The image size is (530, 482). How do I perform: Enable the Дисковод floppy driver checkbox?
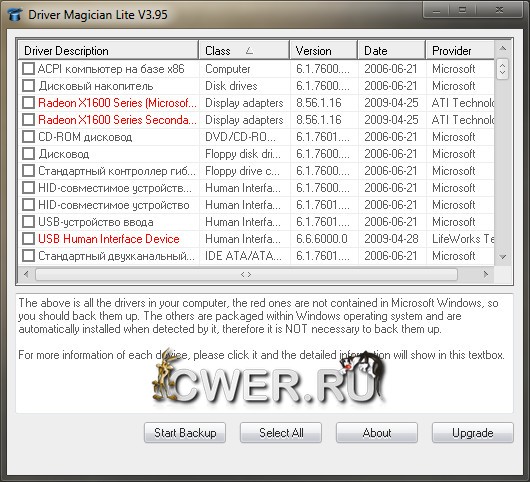coord(28,153)
